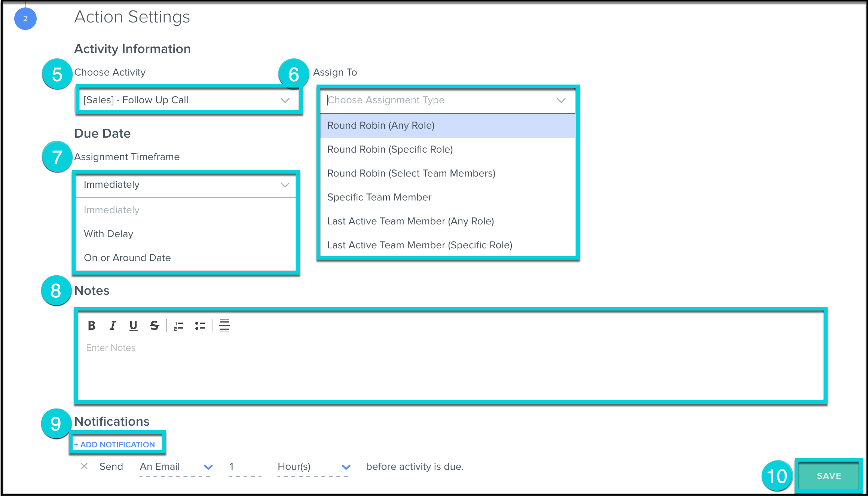Select Round Robin (Any Role) option
The image size is (868, 496).
[x=381, y=125]
